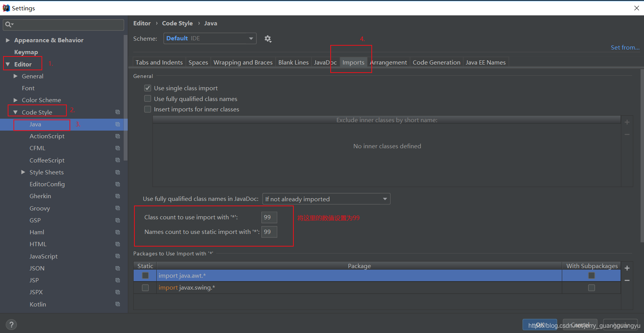
Task: Confirm settings with the OK button
Action: coord(540,325)
